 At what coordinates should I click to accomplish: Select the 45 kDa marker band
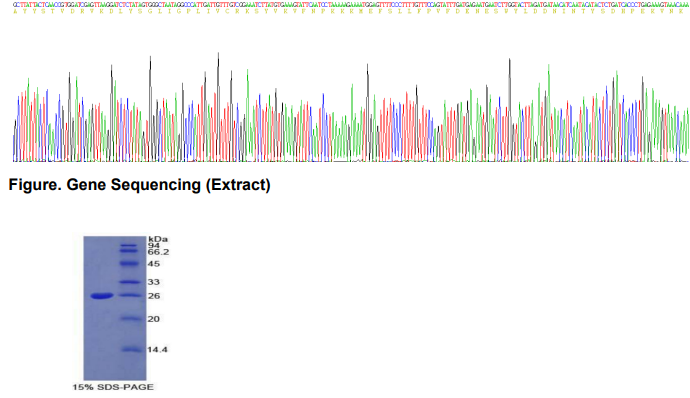click(x=129, y=264)
